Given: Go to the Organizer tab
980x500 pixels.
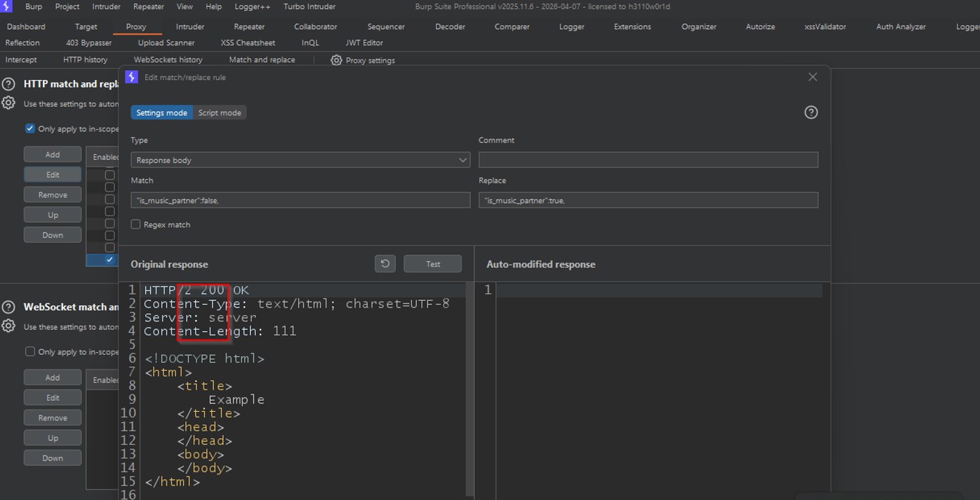Looking at the screenshot, I should (x=699, y=27).
